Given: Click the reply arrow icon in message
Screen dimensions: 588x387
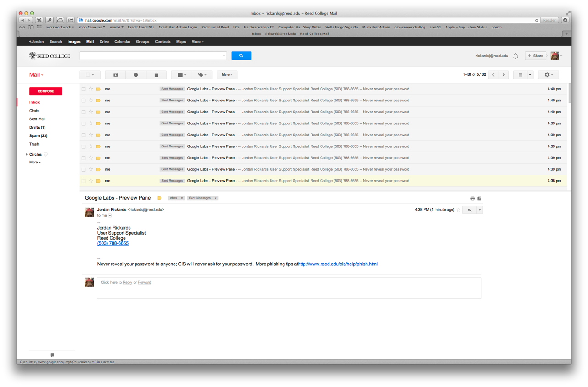Looking at the screenshot, I should [469, 210].
